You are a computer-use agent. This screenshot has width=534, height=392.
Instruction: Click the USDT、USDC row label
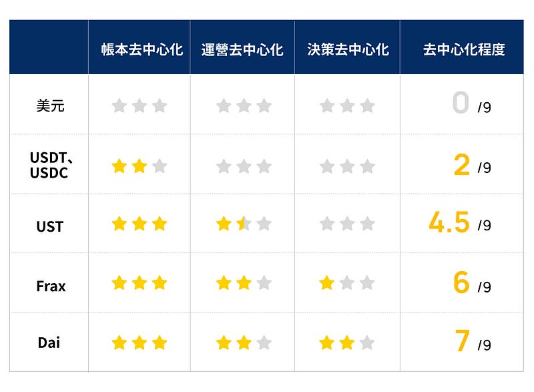point(51,165)
